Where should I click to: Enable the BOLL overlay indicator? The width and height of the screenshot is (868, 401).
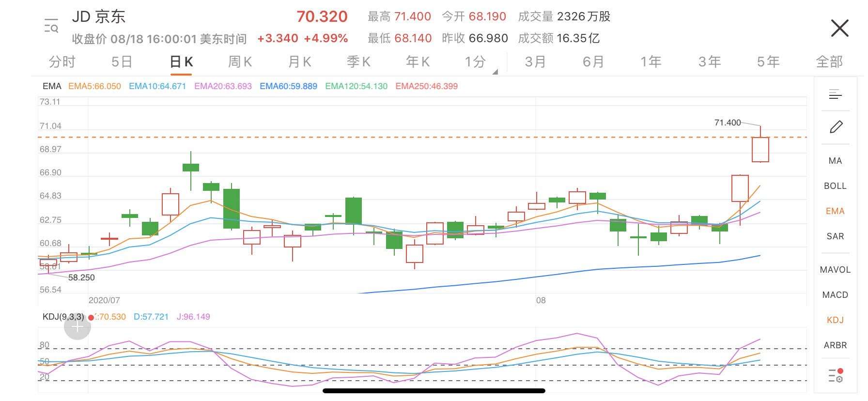coord(835,186)
